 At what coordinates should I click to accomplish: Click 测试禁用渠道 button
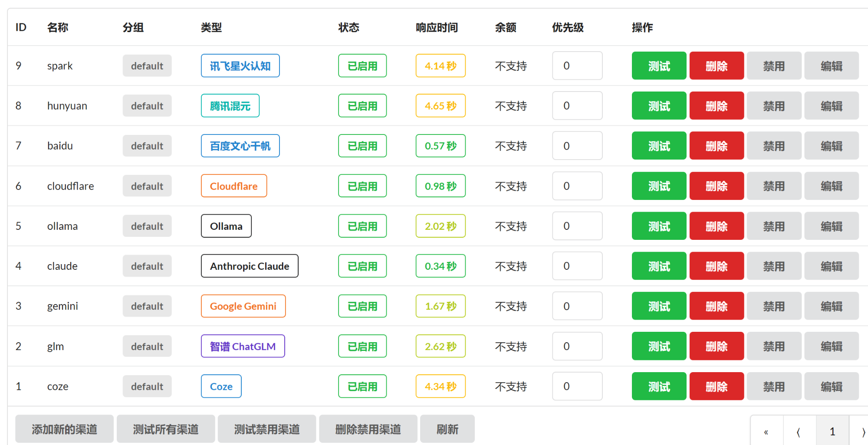267,429
